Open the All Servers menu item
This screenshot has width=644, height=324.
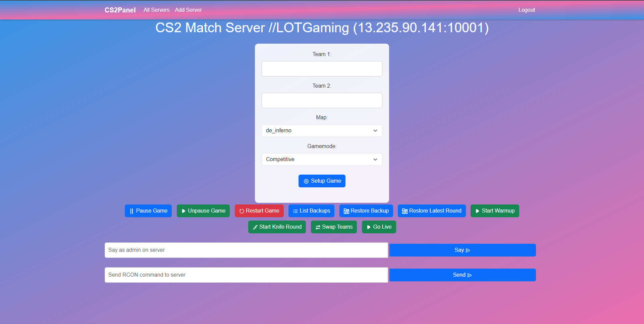point(156,10)
